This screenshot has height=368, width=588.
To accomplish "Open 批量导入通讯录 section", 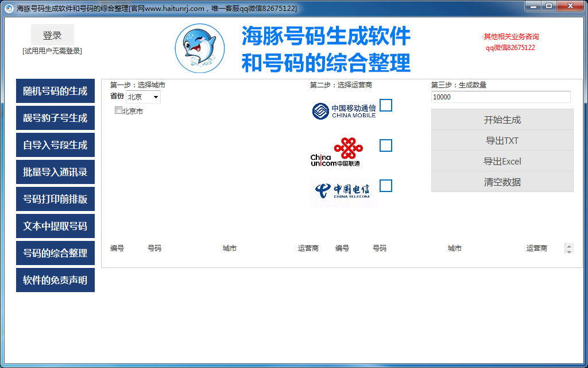I will [55, 172].
